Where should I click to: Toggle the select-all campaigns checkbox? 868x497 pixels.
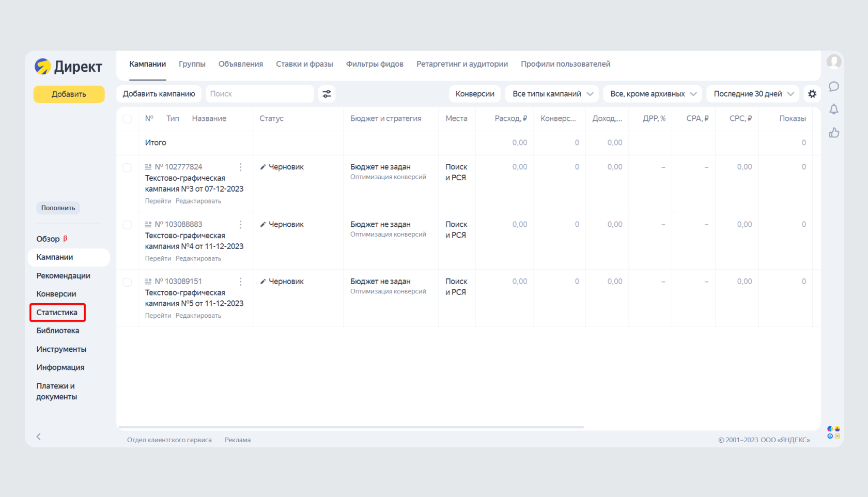pos(127,119)
